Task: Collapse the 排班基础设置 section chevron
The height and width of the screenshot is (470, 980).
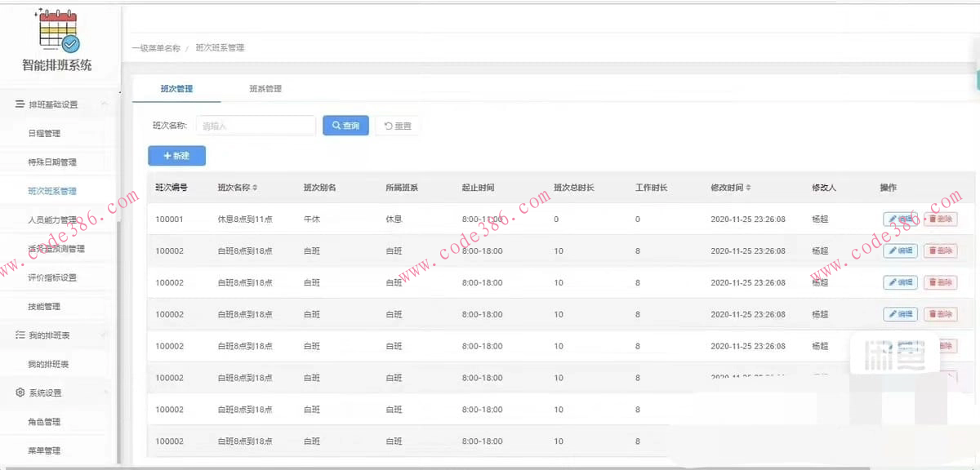Action: [104, 104]
